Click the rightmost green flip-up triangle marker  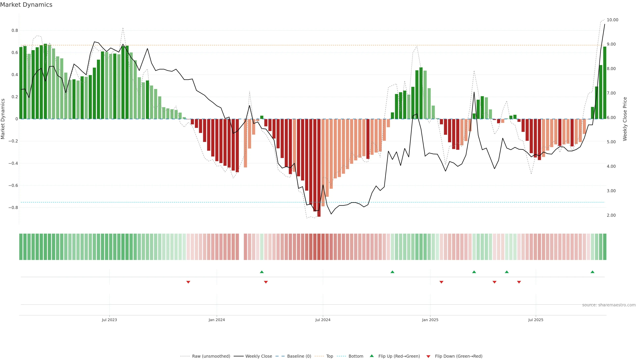pos(592,272)
